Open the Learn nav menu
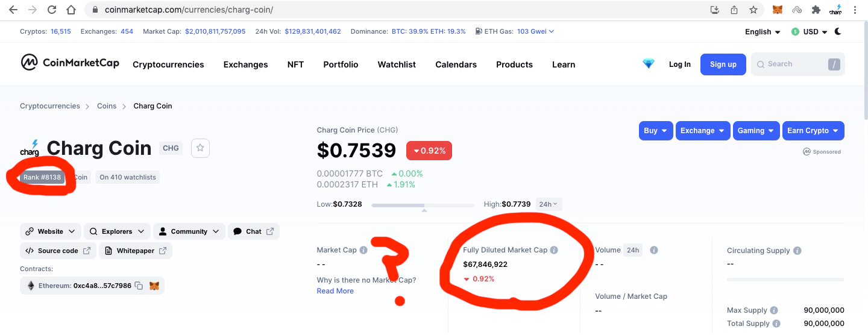 click(564, 64)
